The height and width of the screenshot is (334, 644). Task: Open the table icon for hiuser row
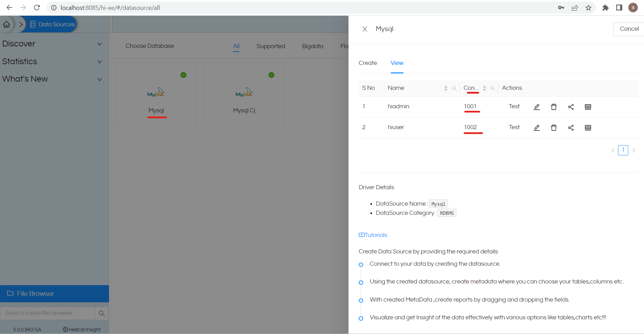click(x=588, y=128)
